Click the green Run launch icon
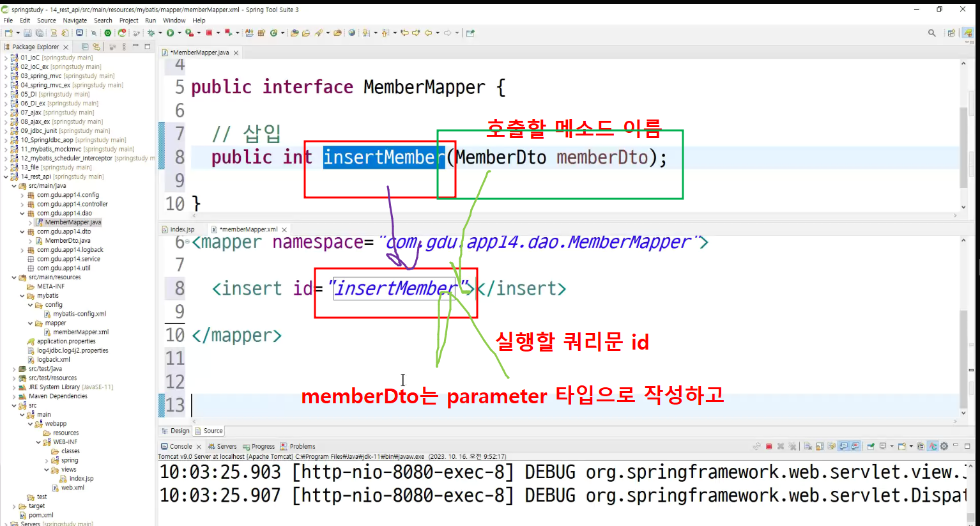The image size is (980, 526). 170,33
